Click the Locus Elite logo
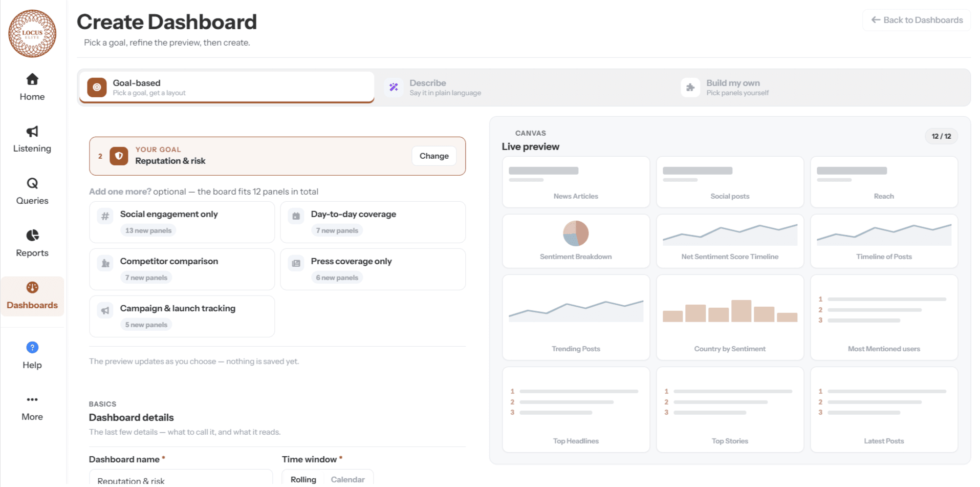 [x=32, y=33]
